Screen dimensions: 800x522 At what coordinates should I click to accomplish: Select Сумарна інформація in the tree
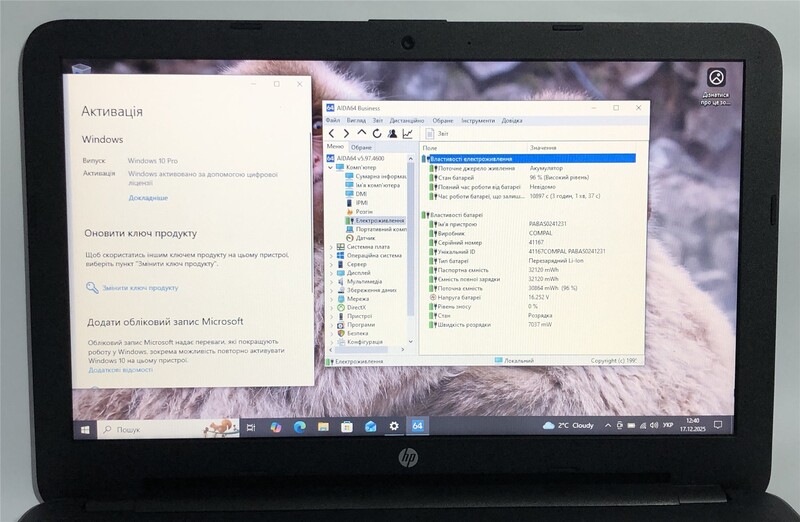tap(376, 176)
